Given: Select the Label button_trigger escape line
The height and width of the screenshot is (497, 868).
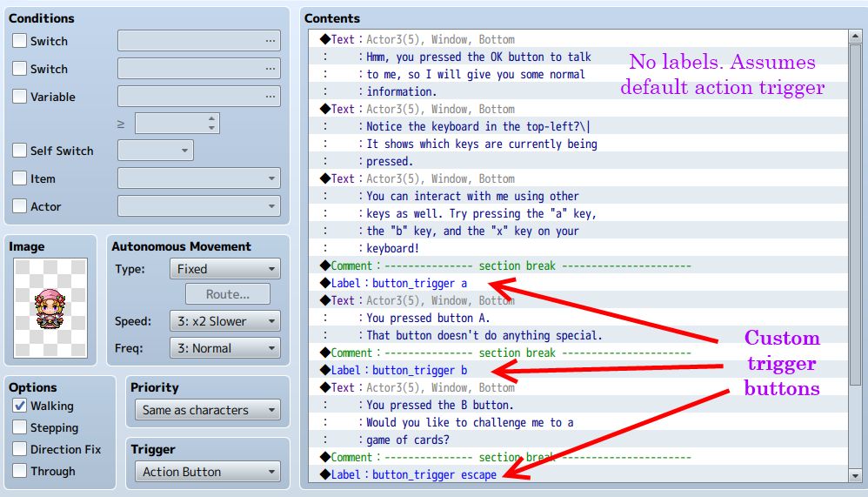Looking at the screenshot, I should pyautogui.click(x=578, y=474).
